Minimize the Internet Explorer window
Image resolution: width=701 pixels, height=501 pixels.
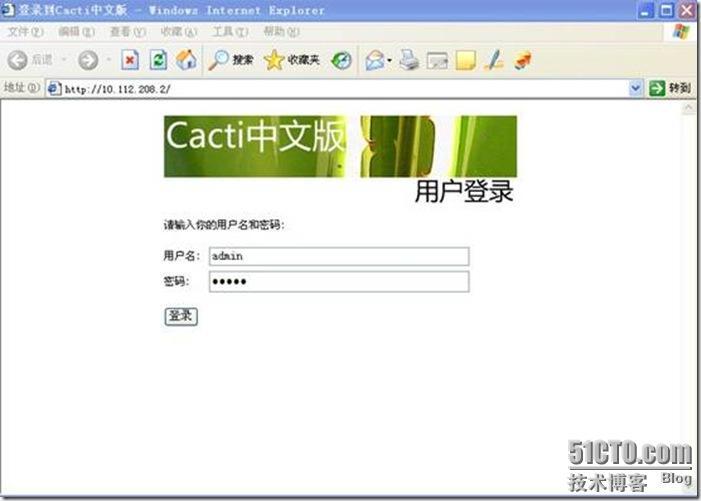point(645,10)
